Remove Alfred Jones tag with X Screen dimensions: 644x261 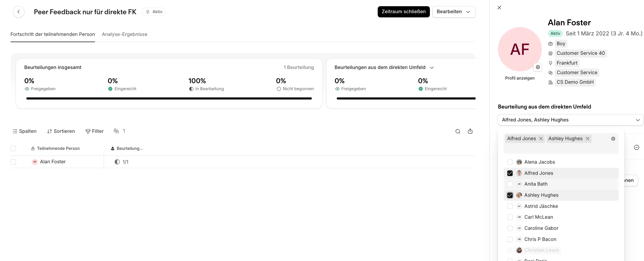541,139
